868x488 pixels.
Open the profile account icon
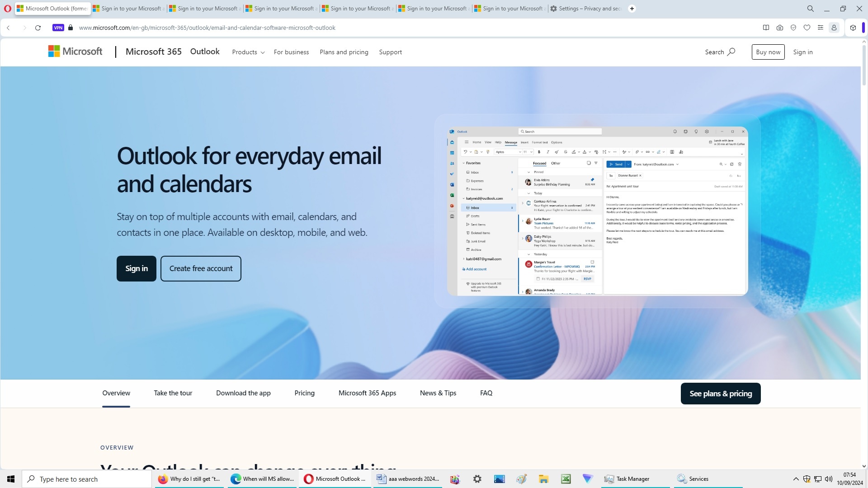(x=834, y=28)
